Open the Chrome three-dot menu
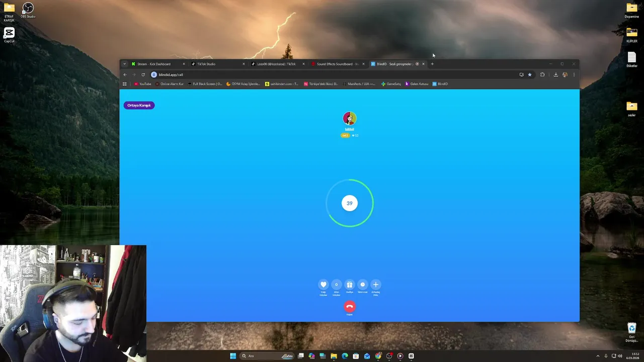Screen dimensions: 644x362 [574, 74]
